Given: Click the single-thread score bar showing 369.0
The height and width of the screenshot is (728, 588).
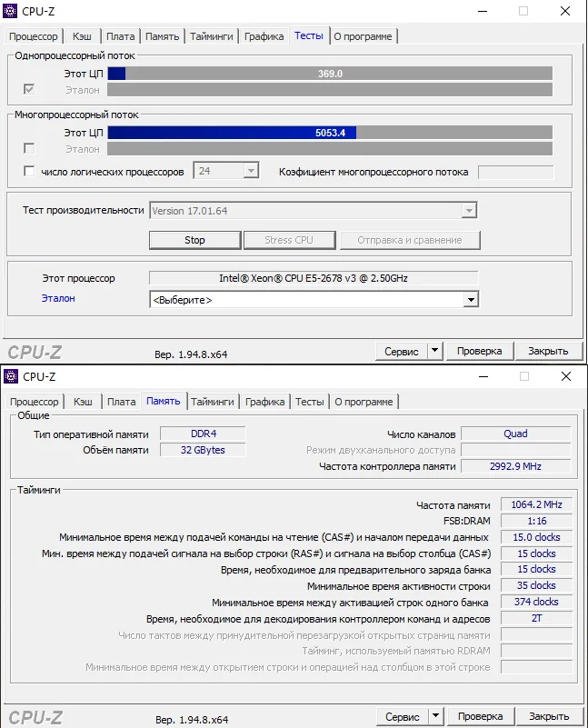Looking at the screenshot, I should [x=330, y=74].
